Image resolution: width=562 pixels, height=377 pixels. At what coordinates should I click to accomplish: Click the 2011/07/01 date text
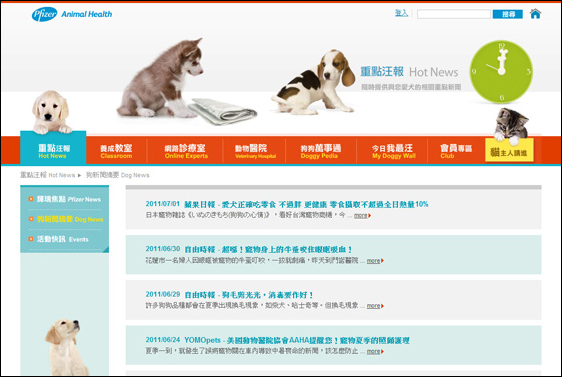point(162,204)
